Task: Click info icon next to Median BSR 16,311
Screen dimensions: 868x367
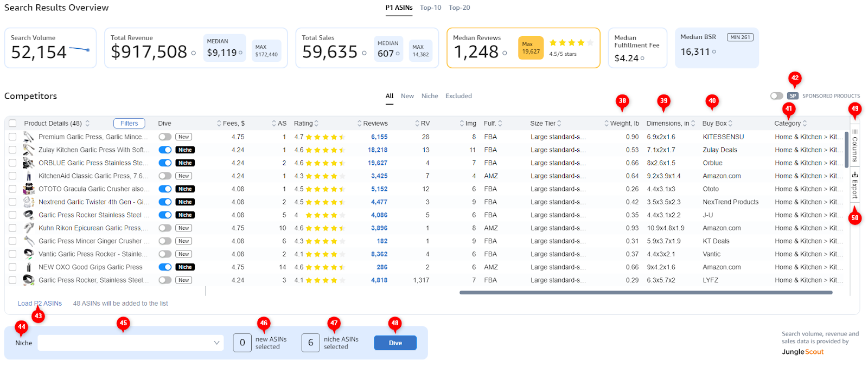Action: 714,52
